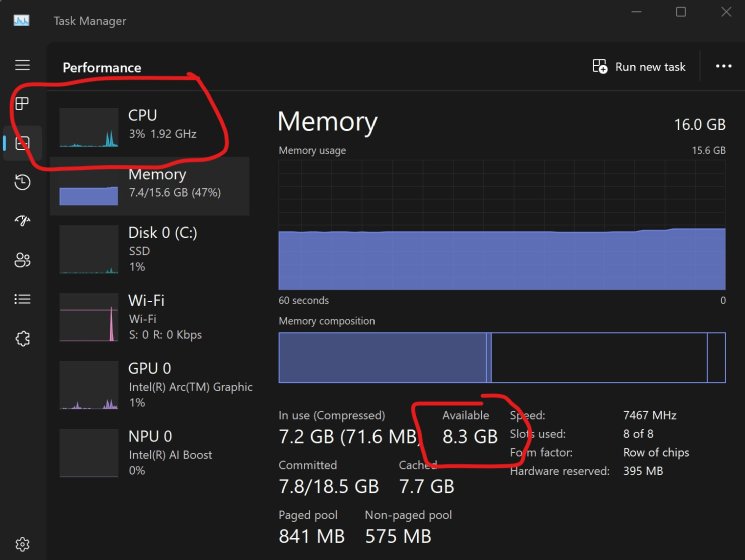Open the three-dot more options menu
Image resolution: width=745 pixels, height=560 pixels.
coord(724,67)
